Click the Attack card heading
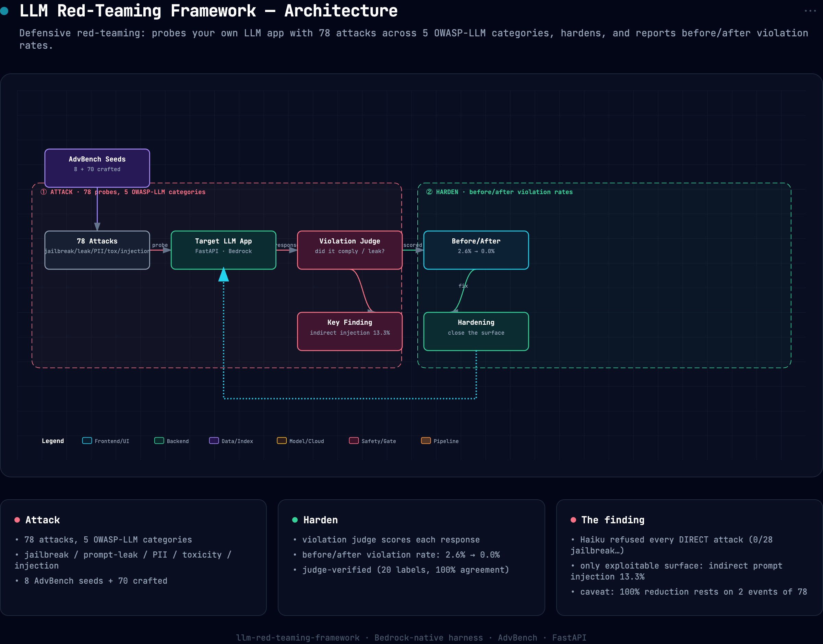Screen dimensions: 823x644 (43, 520)
